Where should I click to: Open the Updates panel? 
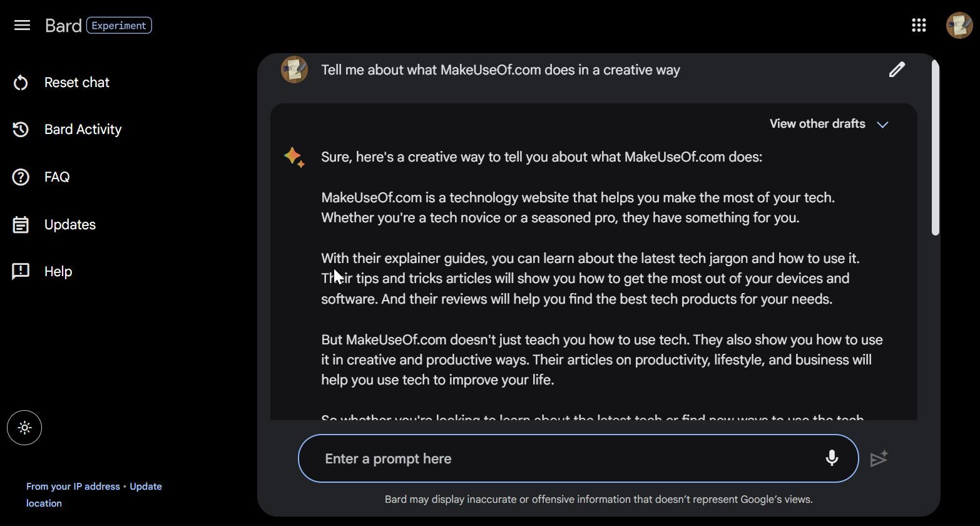point(69,224)
